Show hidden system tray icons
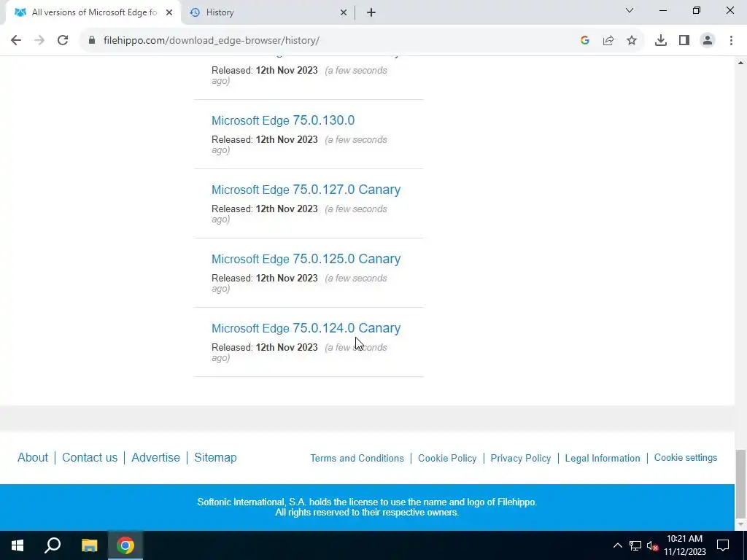 coord(617,545)
